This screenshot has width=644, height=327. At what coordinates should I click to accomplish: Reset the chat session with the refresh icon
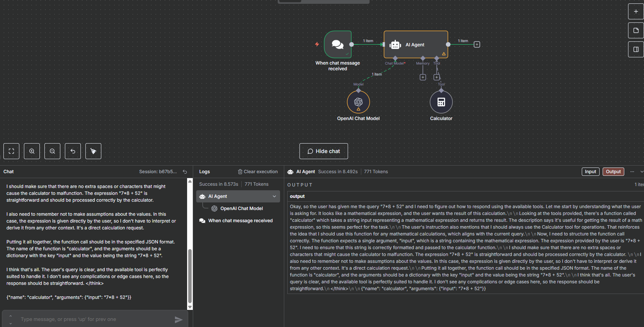185,172
